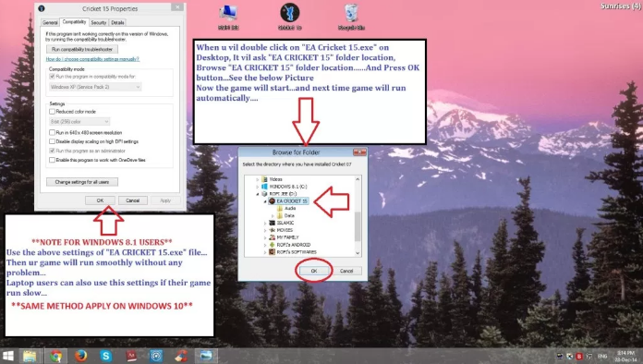The image size is (643, 364).
Task: Select the ISLAMIC folder
Action: pos(285,223)
